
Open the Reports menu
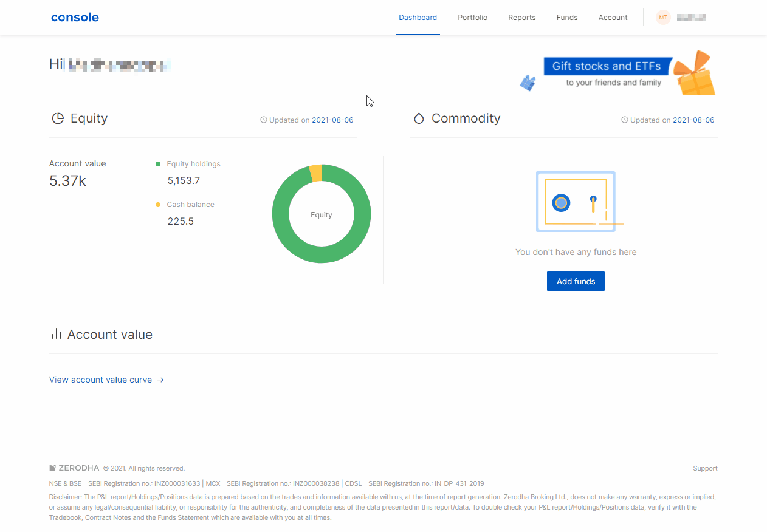click(x=521, y=18)
